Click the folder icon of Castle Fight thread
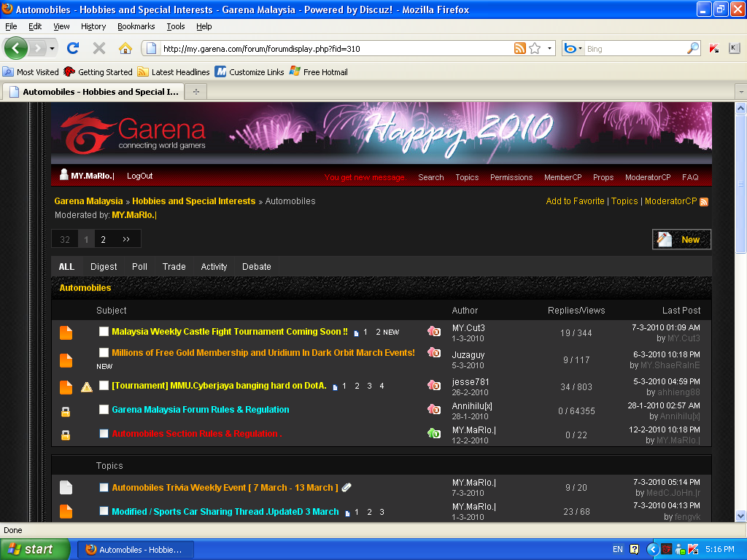The image size is (747, 560). click(66, 332)
